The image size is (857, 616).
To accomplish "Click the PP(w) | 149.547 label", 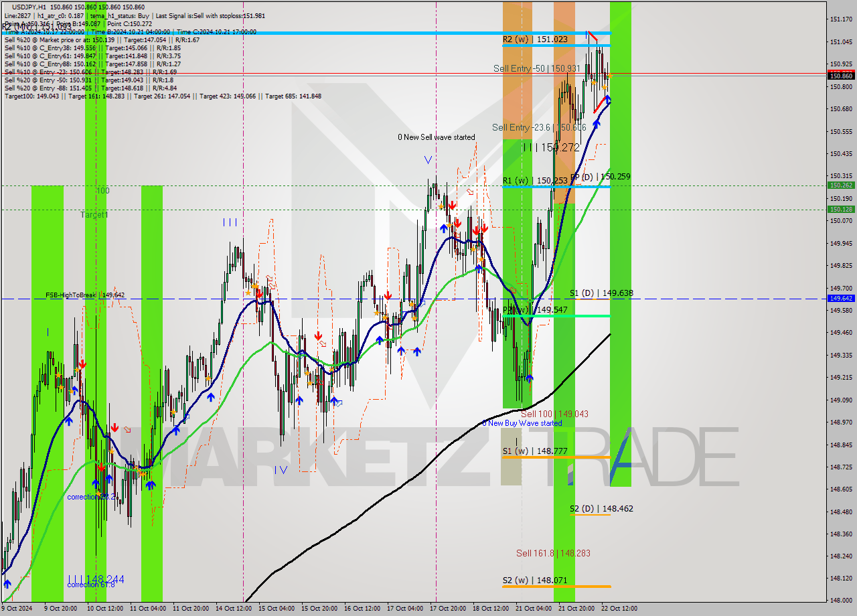I will pos(536,311).
